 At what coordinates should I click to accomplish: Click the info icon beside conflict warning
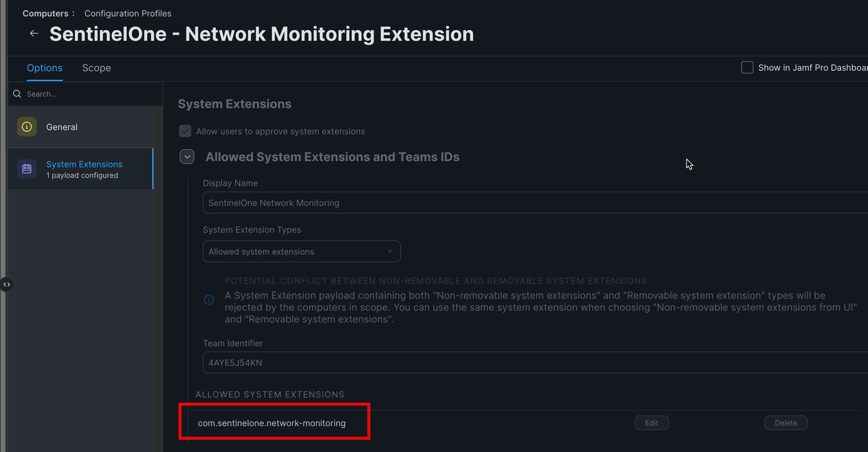(209, 299)
